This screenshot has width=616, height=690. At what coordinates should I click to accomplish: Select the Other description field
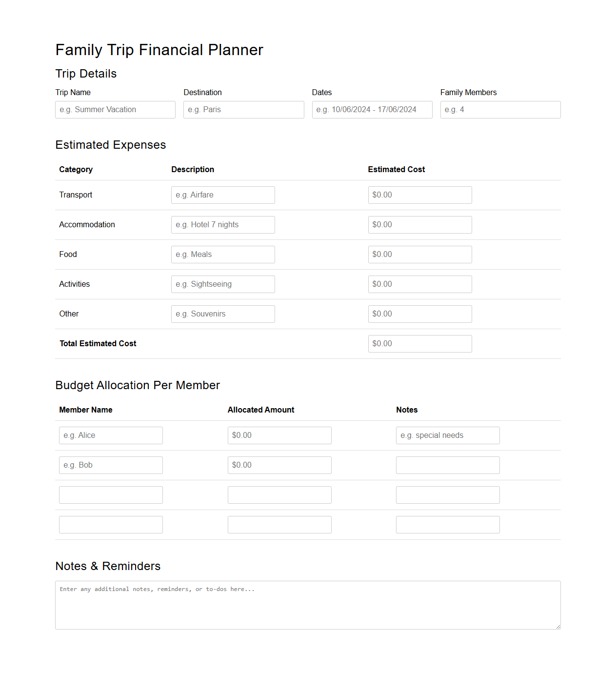coord(222,314)
